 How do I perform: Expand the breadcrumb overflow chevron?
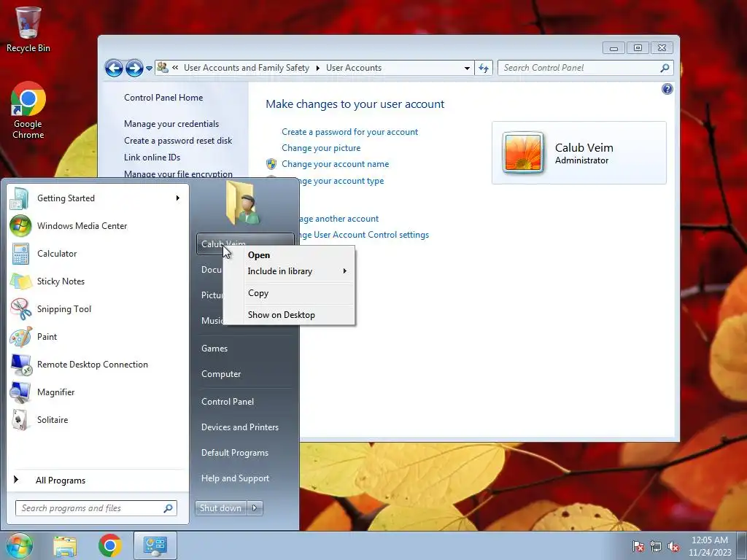pos(175,68)
